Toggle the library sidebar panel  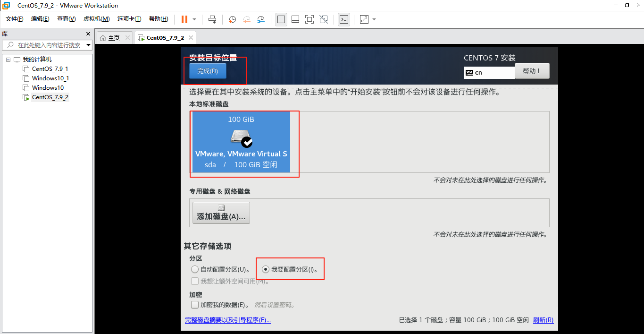tap(281, 19)
